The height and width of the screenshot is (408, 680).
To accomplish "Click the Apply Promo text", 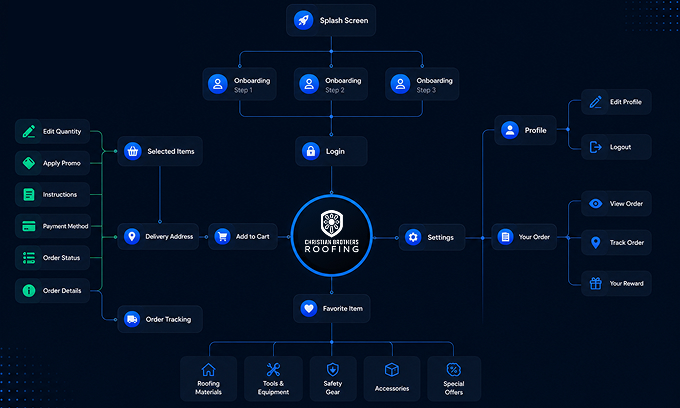I will coord(62,163).
